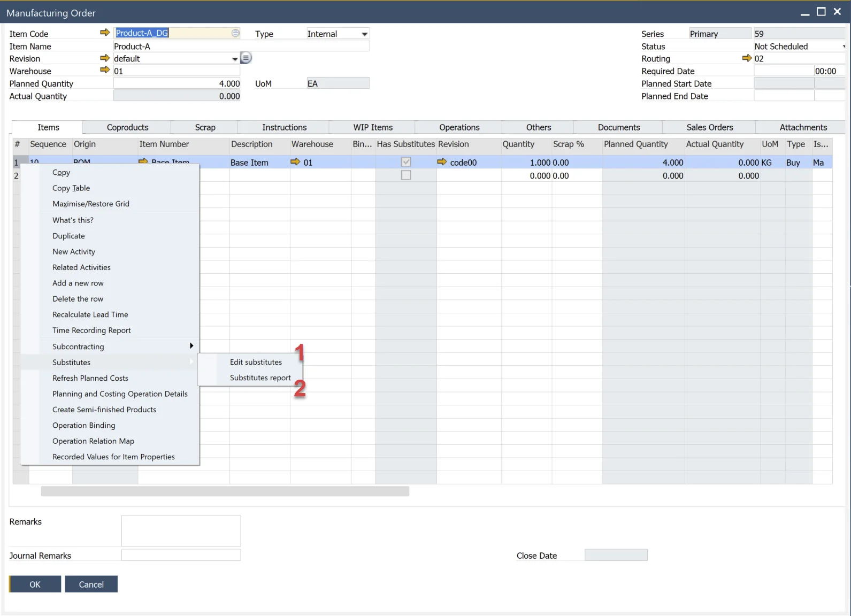Select the Substitutes menu entry

point(110,362)
